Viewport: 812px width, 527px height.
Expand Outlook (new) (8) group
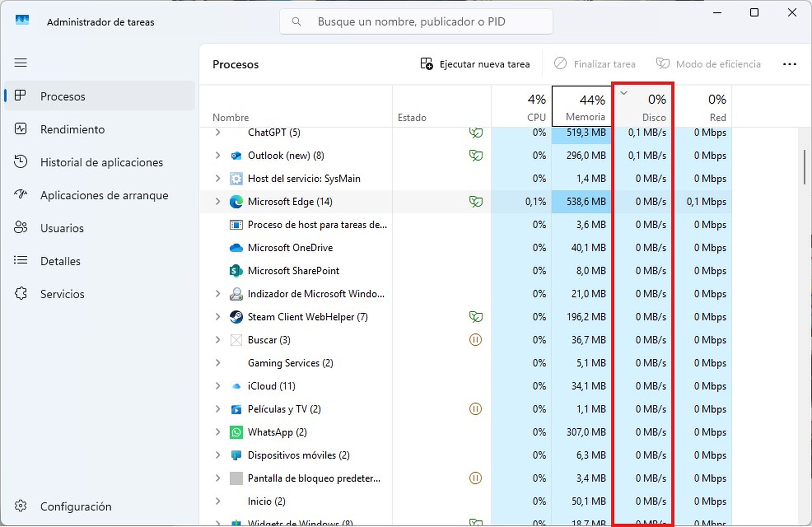point(218,155)
